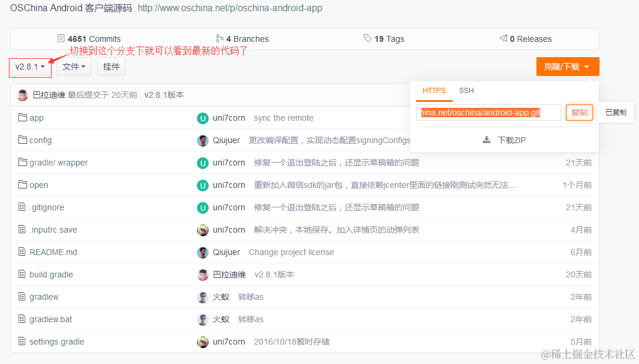The width and height of the screenshot is (639, 364).
Task: Open the 2016/10/18暂时存储 commit message
Action: (292, 342)
